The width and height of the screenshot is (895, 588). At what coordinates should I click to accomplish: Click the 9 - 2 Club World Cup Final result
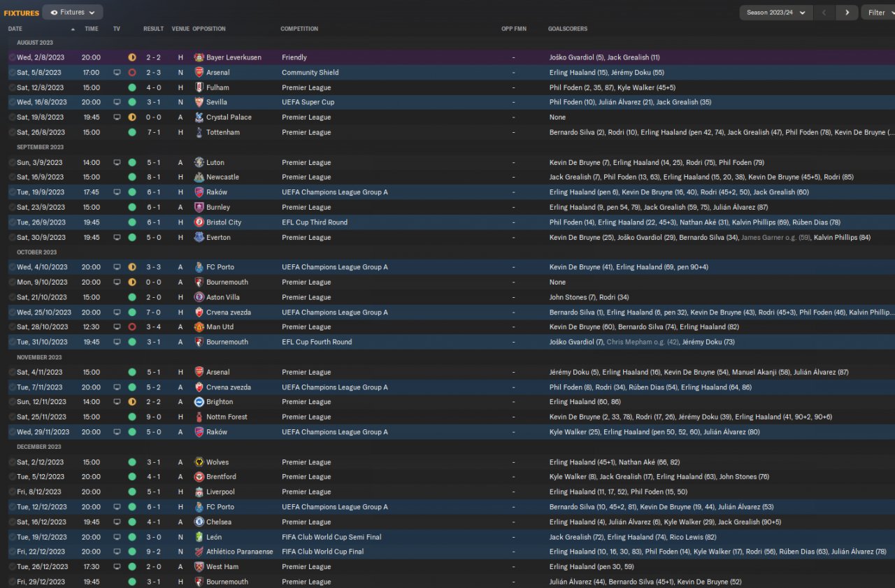coord(153,552)
